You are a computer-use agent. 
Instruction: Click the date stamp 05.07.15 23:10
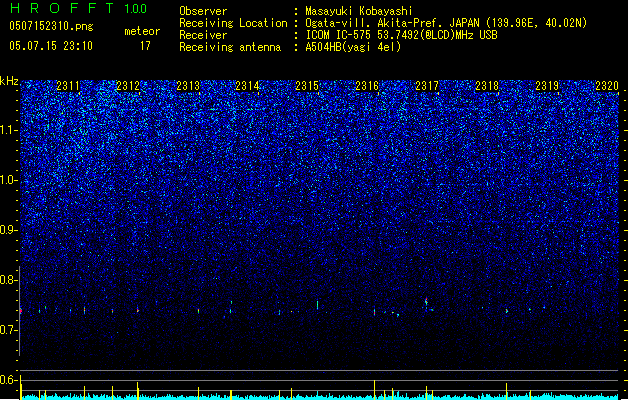click(51, 46)
